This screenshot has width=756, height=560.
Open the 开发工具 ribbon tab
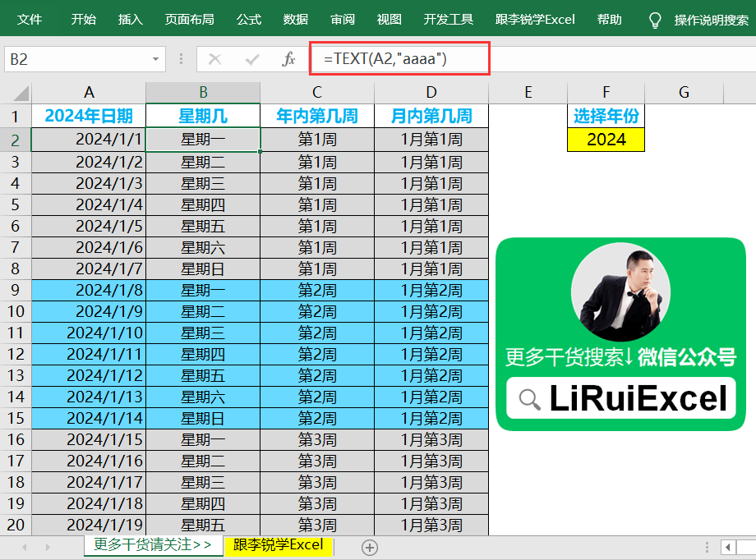448,20
